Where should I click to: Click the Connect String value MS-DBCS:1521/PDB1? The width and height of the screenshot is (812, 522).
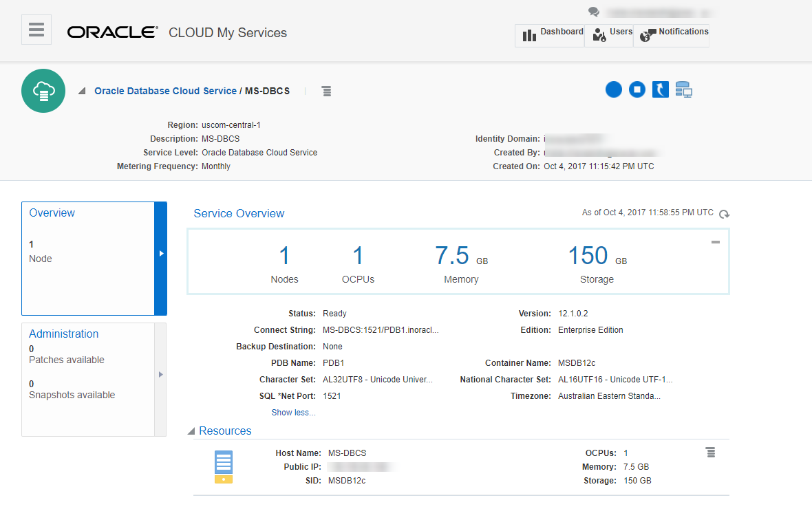381,330
